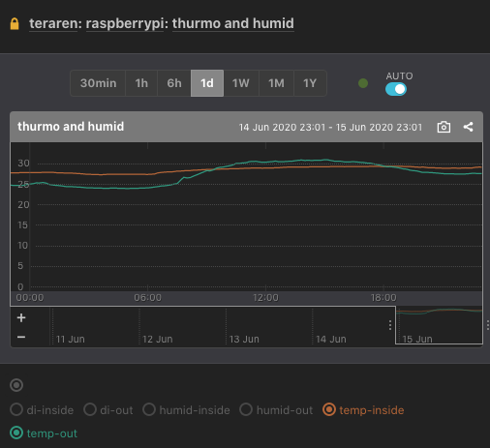Disable the temp-out series

coord(44,433)
